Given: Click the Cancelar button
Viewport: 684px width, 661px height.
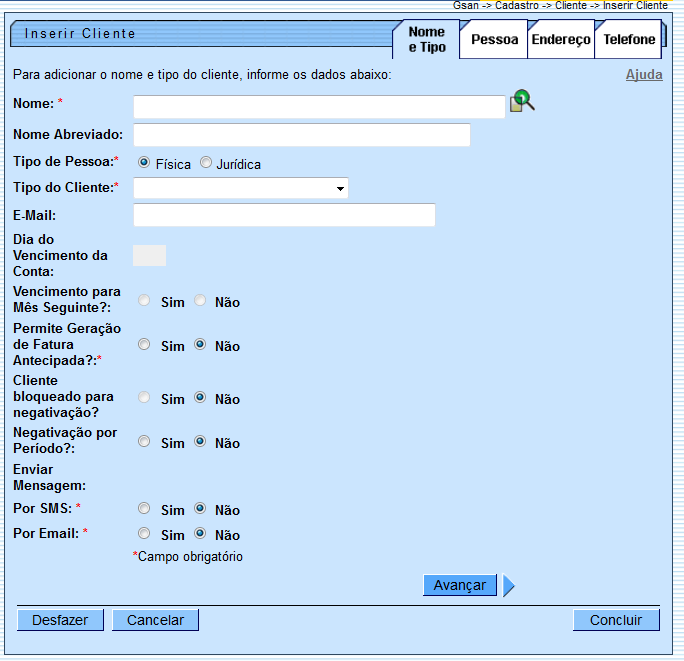Looking at the screenshot, I should point(155,620).
